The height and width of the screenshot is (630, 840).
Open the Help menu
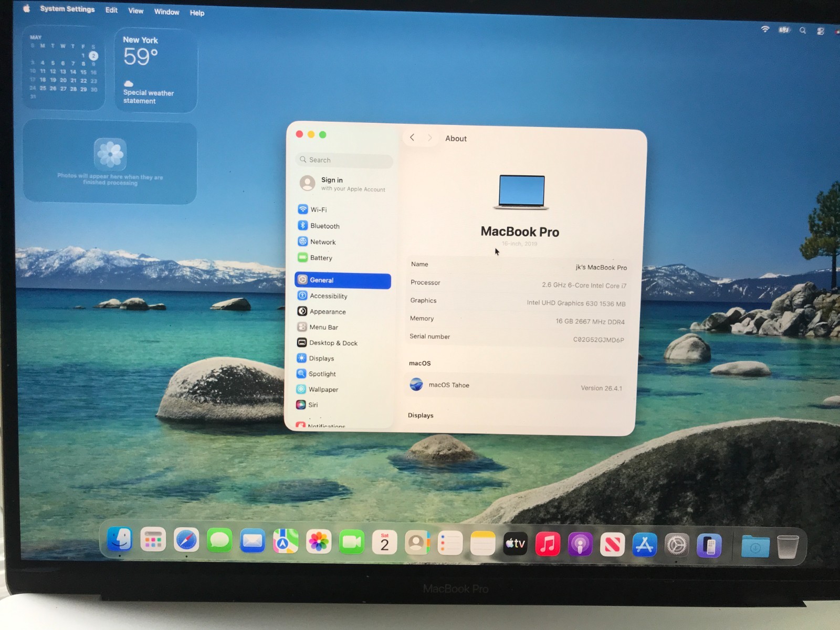tap(197, 13)
